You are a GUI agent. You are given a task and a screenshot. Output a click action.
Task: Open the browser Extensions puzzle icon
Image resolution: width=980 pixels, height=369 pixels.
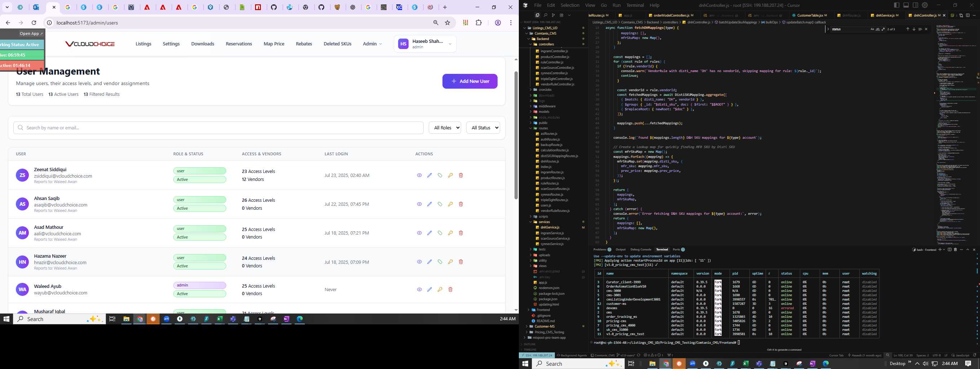pyautogui.click(x=478, y=23)
